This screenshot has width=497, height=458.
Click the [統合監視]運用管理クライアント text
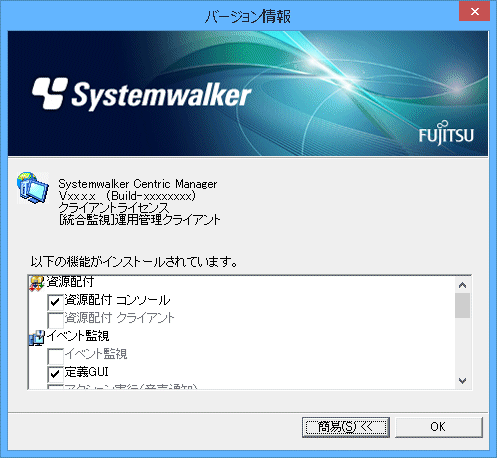point(139,220)
